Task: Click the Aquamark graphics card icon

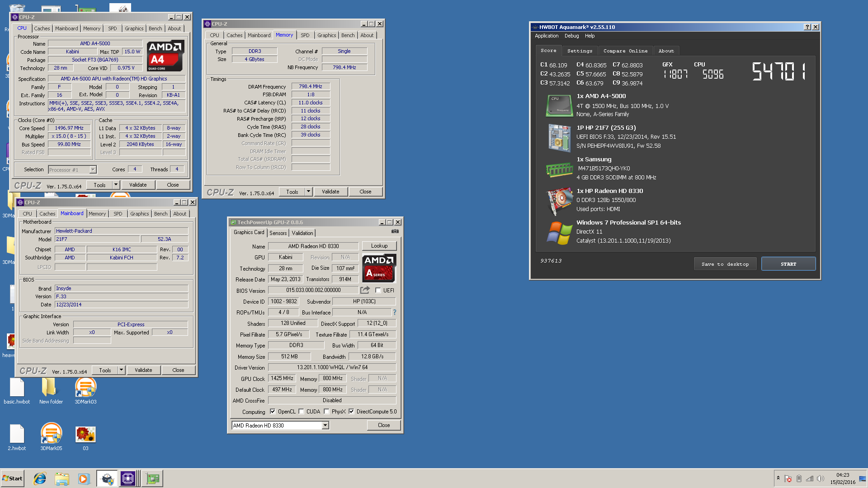Action: pos(559,201)
